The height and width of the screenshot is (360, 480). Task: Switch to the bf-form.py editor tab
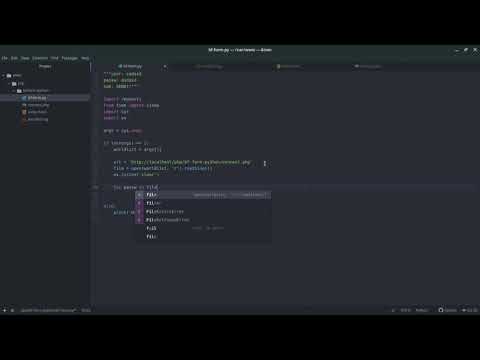click(x=131, y=66)
